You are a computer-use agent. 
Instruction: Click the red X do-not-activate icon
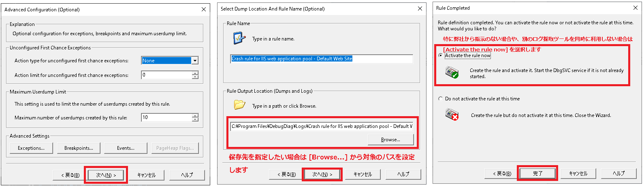point(452,115)
